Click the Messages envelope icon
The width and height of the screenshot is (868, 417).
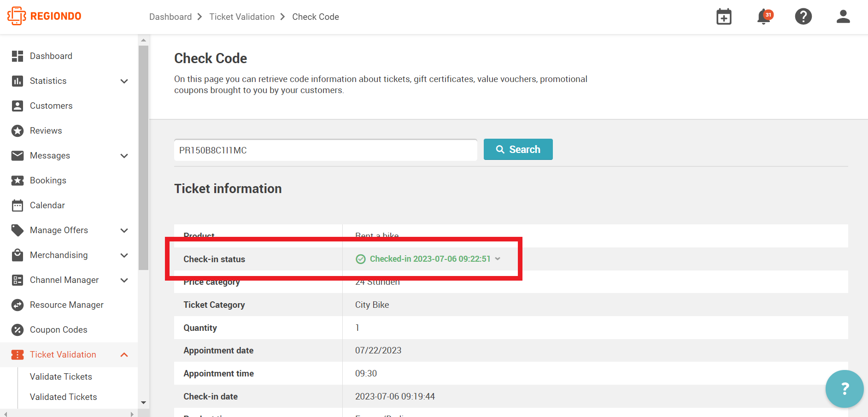(18, 156)
